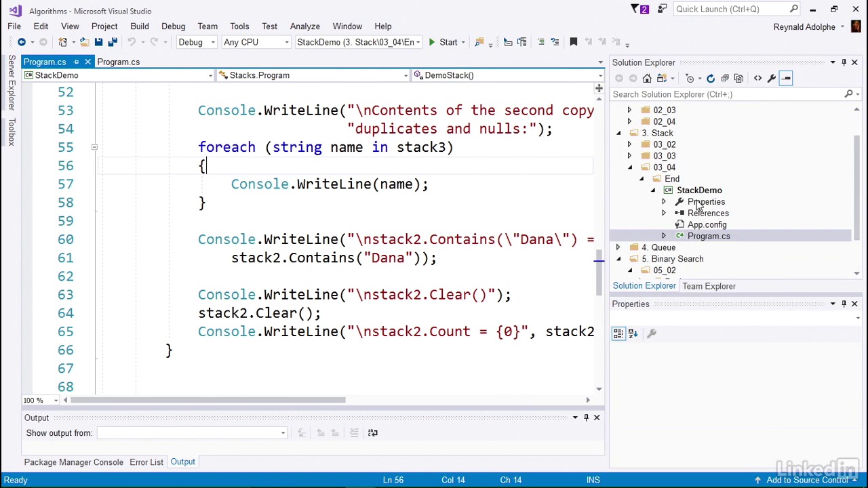The width and height of the screenshot is (868, 488).
Task: Toggle Preview Selected Items button in Solution Explorer
Action: click(x=786, y=78)
